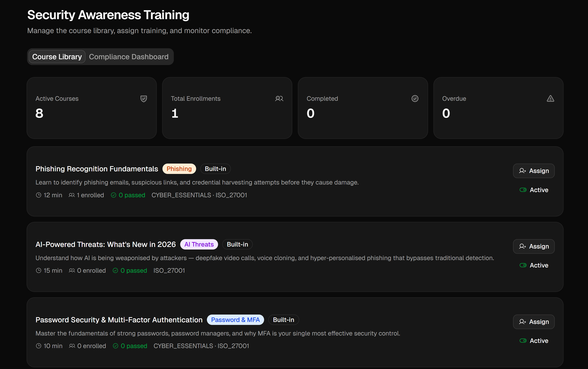The image size is (588, 369).
Task: Click the checkmark circle icon in Completed card
Action: pyautogui.click(x=415, y=99)
